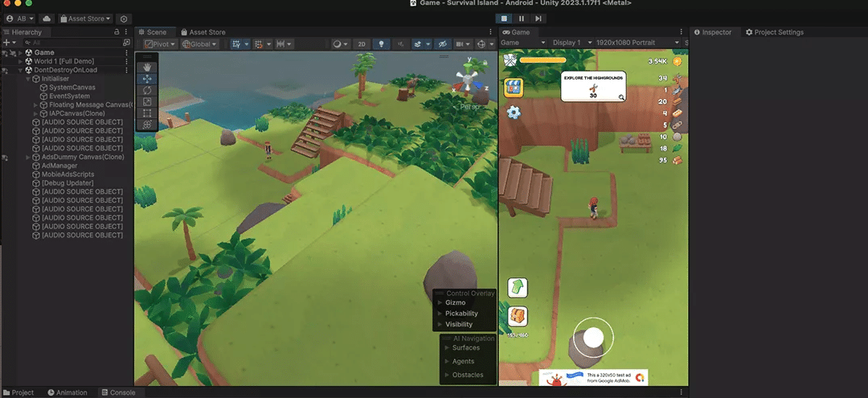Click the Hierarchy search-by-type icon
The width and height of the screenshot is (868, 398).
click(126, 43)
